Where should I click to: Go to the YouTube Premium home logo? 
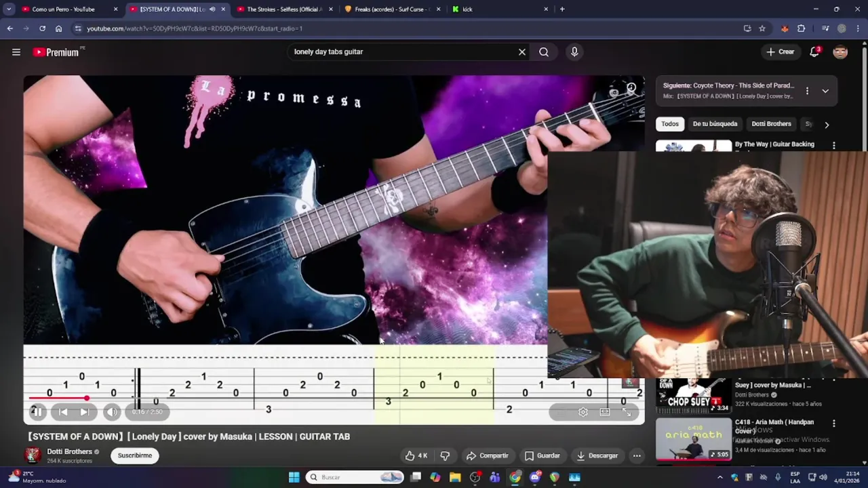[56, 52]
